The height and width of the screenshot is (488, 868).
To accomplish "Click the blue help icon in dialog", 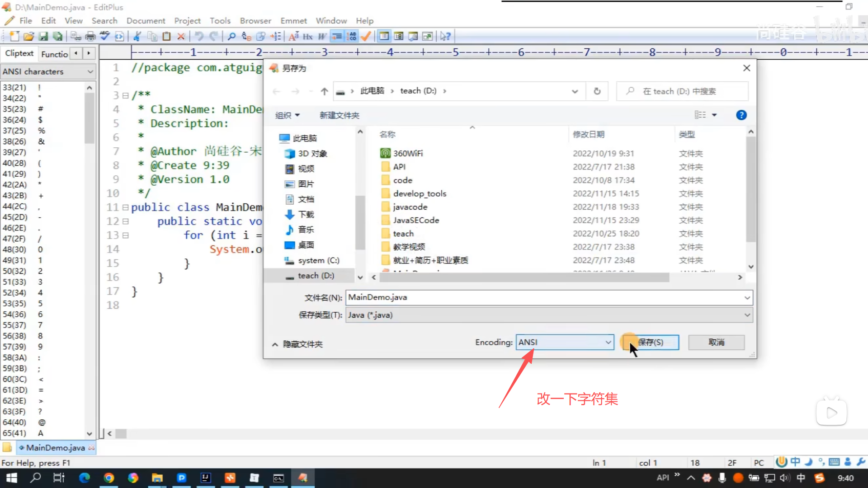I will pyautogui.click(x=741, y=115).
